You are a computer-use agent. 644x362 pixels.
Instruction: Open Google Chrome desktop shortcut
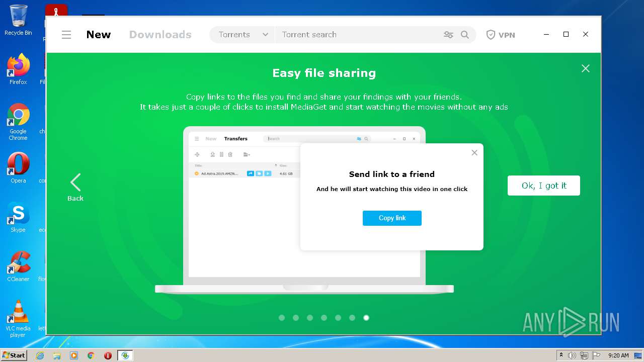coord(18,122)
